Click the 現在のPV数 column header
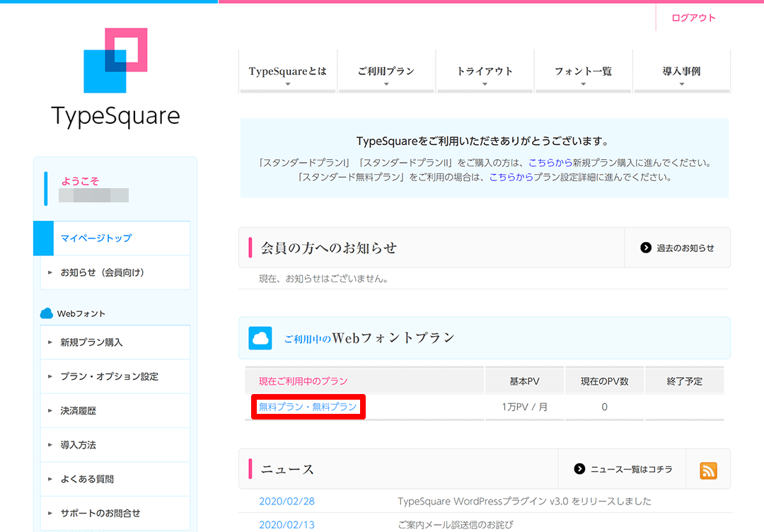The height and width of the screenshot is (532, 764). pyautogui.click(x=605, y=381)
